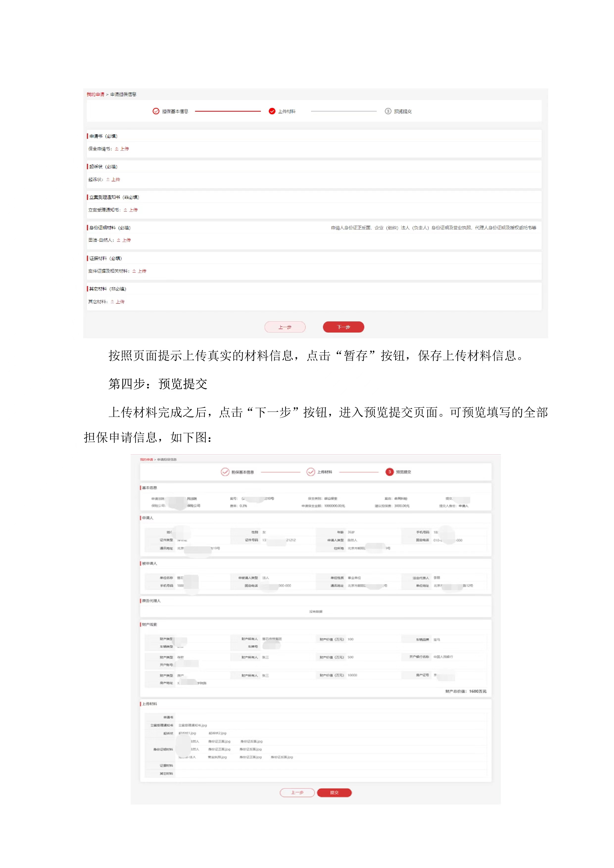Upload 其它材料 file
Screen dimensions: 614x868
point(117,302)
